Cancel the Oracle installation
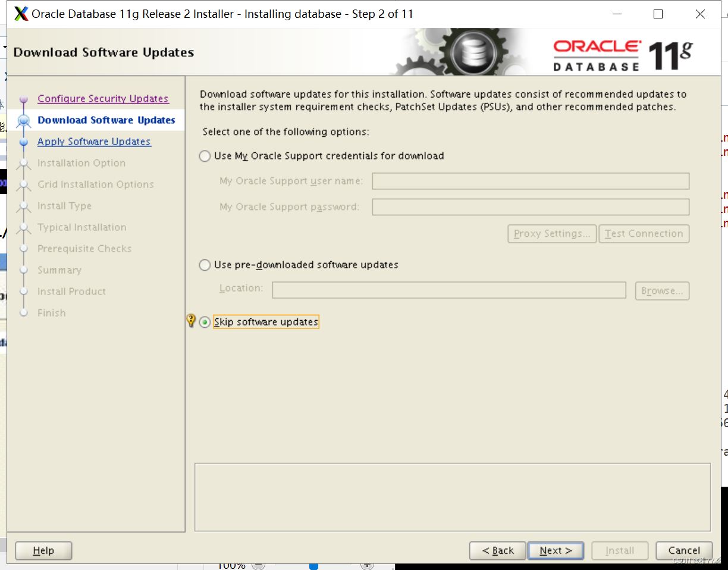 (683, 550)
